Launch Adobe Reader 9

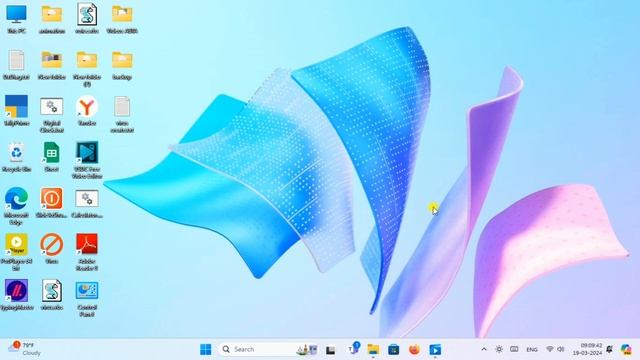pyautogui.click(x=87, y=252)
